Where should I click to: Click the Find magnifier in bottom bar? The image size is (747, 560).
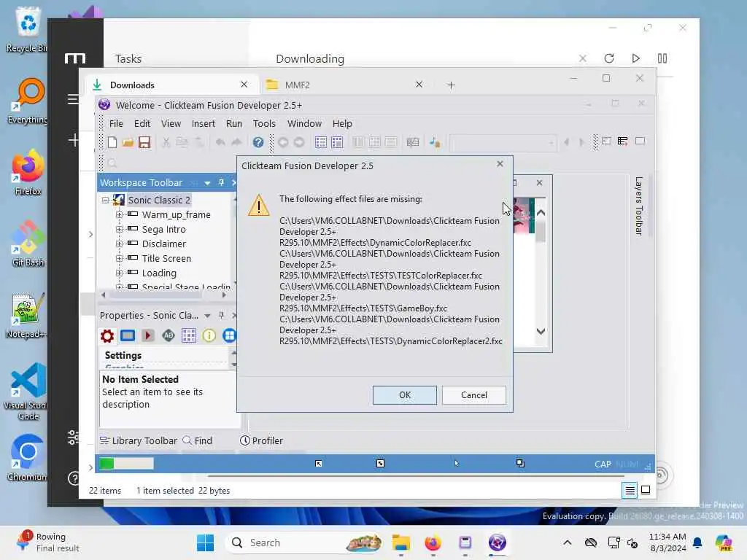(x=187, y=440)
